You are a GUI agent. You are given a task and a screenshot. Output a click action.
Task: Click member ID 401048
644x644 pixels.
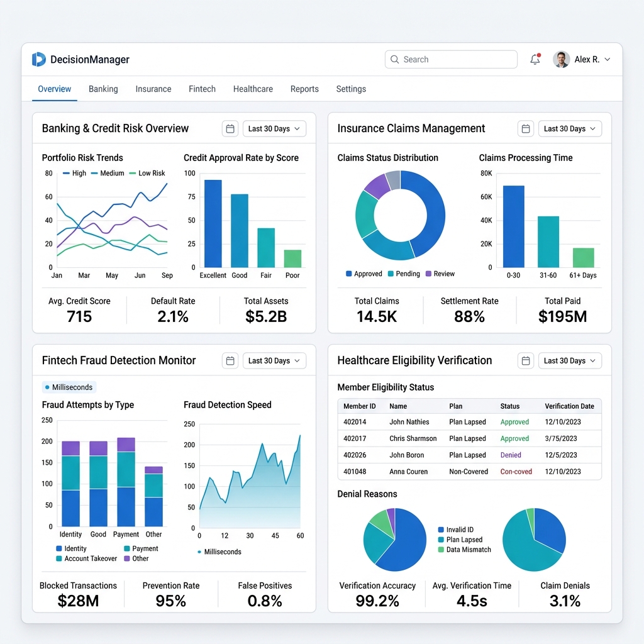pyautogui.click(x=355, y=472)
